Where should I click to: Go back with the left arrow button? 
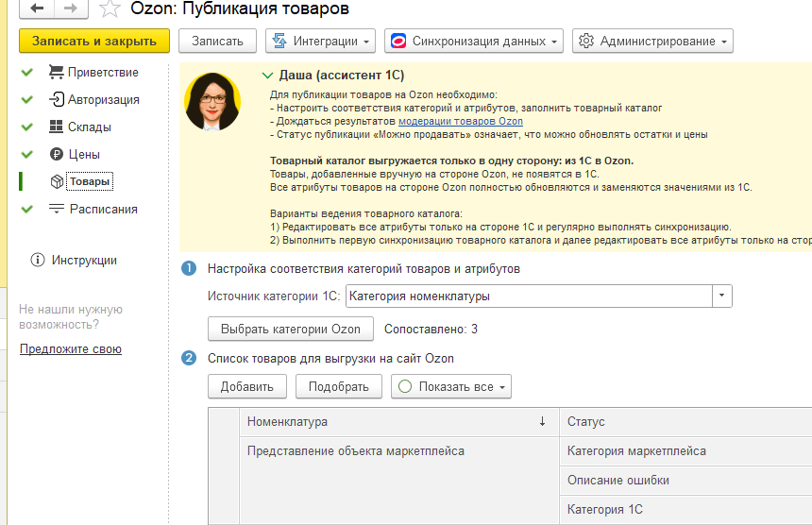[x=36, y=8]
